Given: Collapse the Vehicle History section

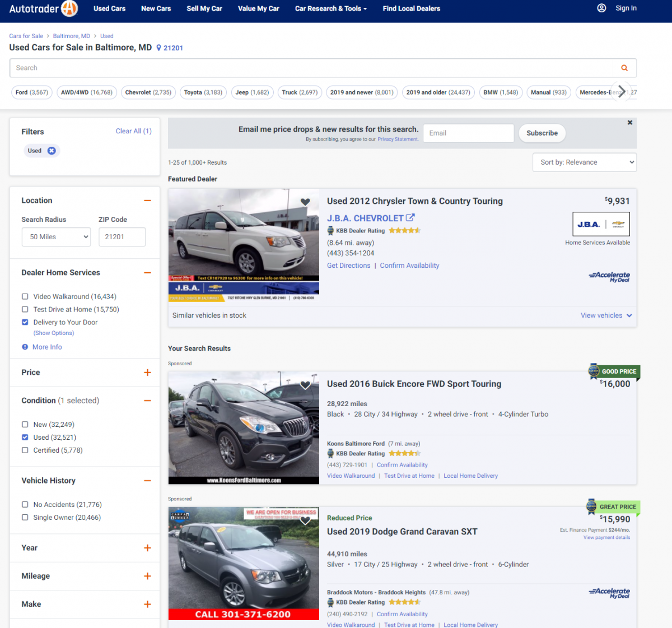Looking at the screenshot, I should [147, 481].
